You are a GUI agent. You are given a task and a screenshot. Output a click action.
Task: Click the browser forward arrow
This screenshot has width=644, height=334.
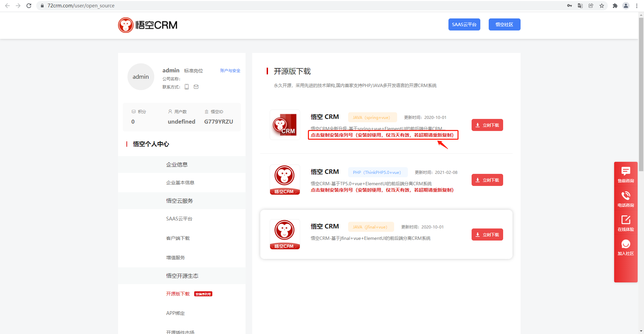coord(18,6)
